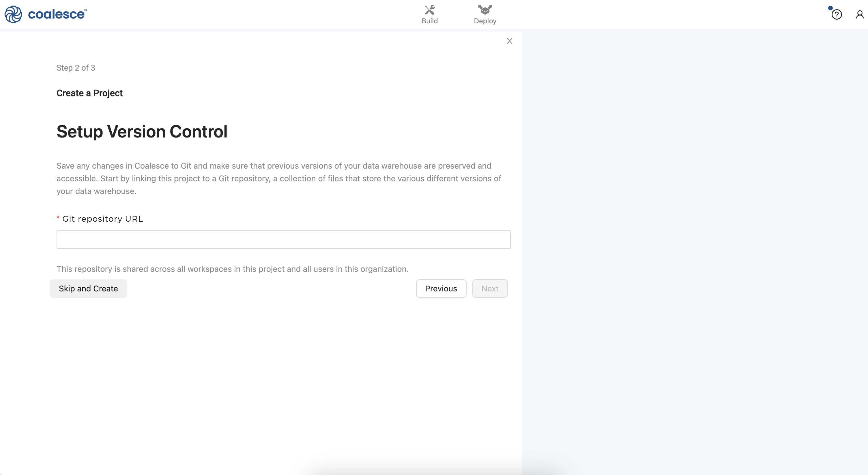
Task: Click the shared repository note text
Action: pos(232,269)
